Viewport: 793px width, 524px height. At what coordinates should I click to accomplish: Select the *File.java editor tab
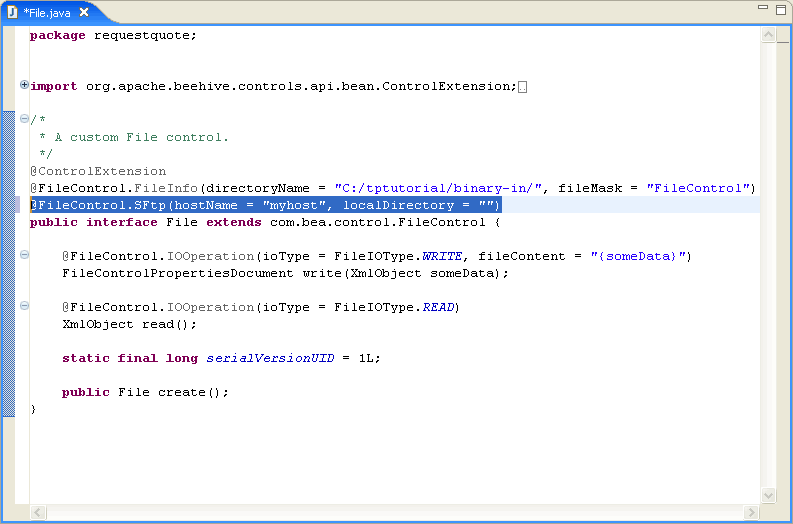coord(47,13)
